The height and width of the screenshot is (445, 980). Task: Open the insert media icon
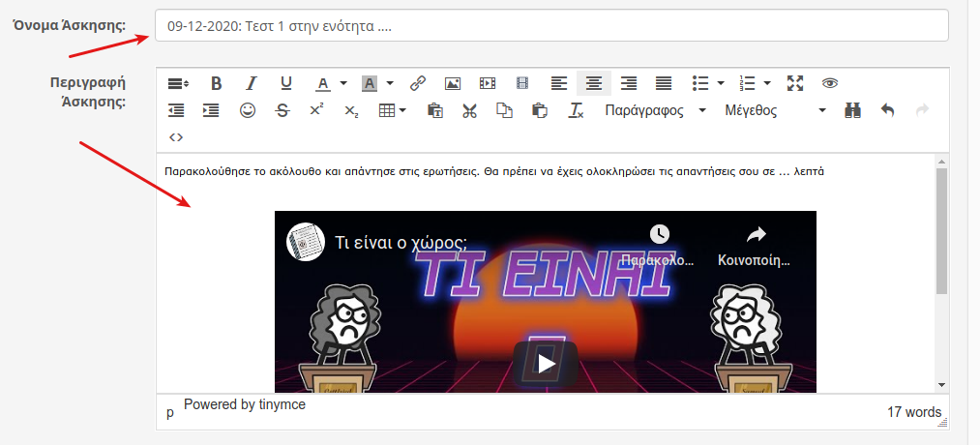488,83
